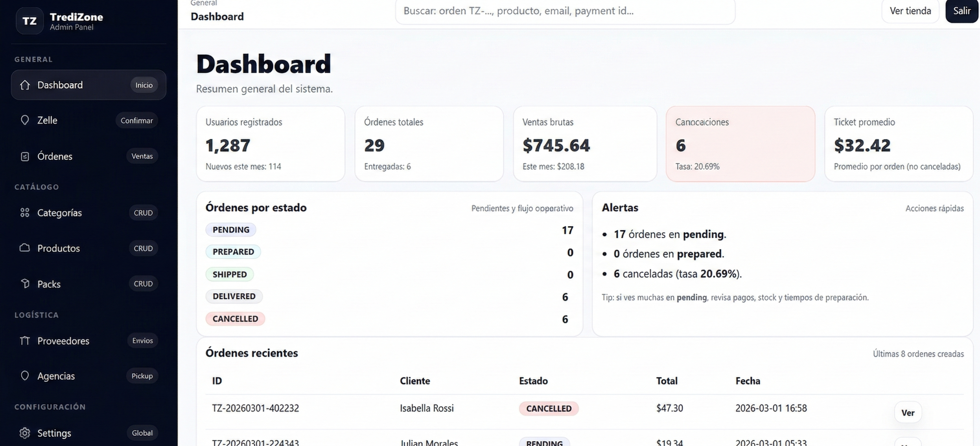Open the Productos menu item

pos(59,248)
